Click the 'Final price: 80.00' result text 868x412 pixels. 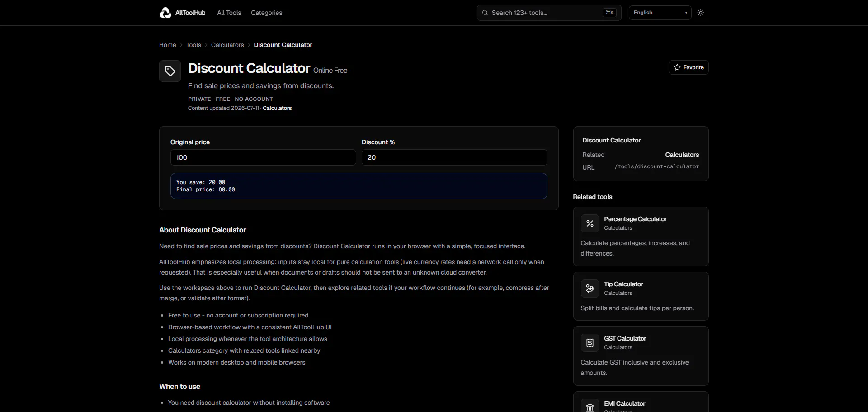pyautogui.click(x=206, y=189)
